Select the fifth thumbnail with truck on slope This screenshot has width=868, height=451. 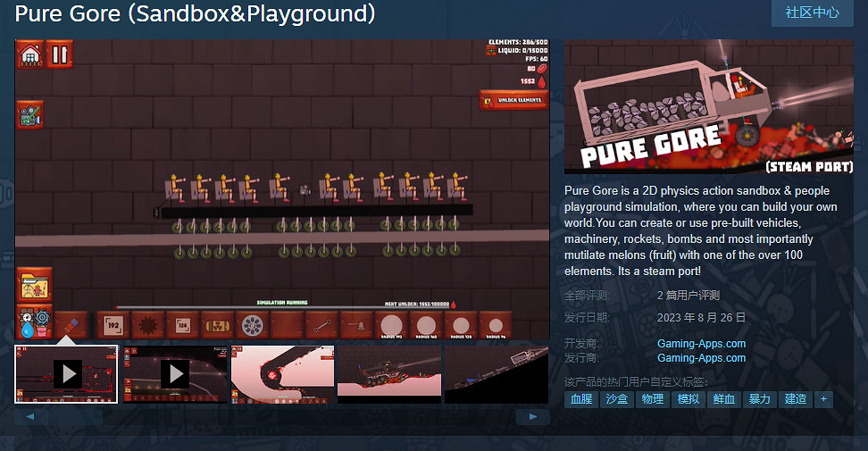coord(497,374)
